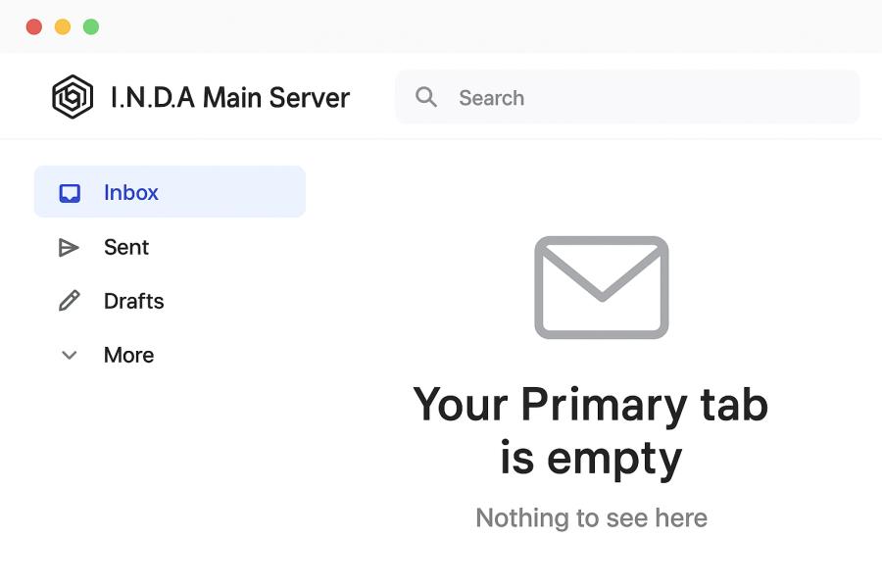Click the word "Primary" in the heading
882x588 pixels.
coord(604,406)
